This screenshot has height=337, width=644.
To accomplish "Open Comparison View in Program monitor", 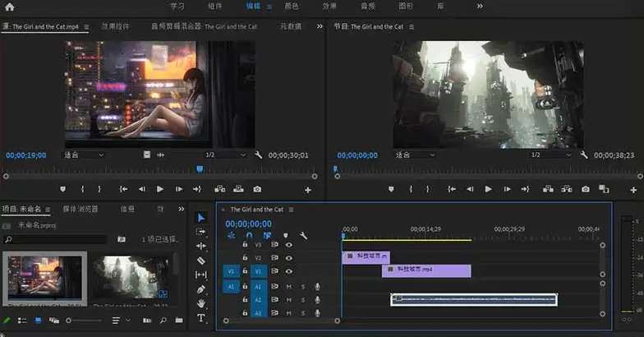I will pos(604,189).
